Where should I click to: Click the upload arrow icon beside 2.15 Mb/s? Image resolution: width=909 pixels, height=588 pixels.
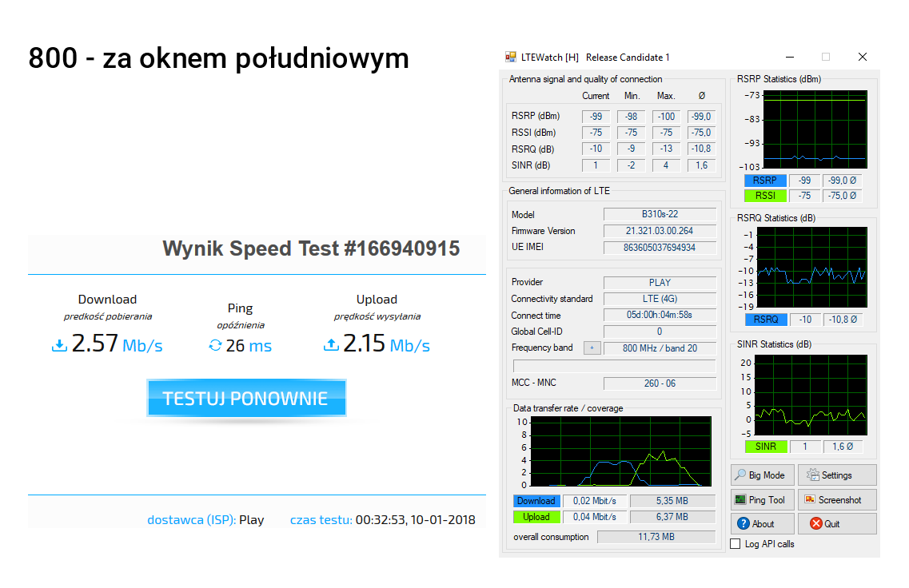click(331, 344)
